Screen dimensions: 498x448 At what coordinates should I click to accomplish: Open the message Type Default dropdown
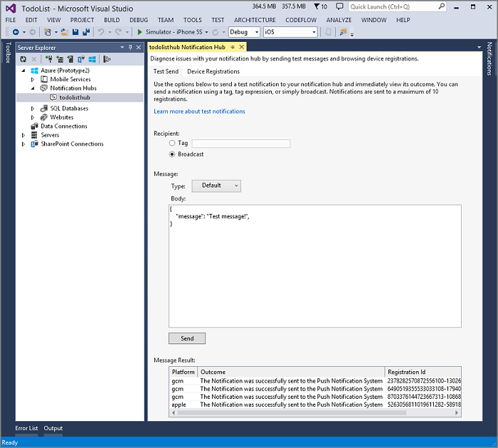pyautogui.click(x=216, y=186)
